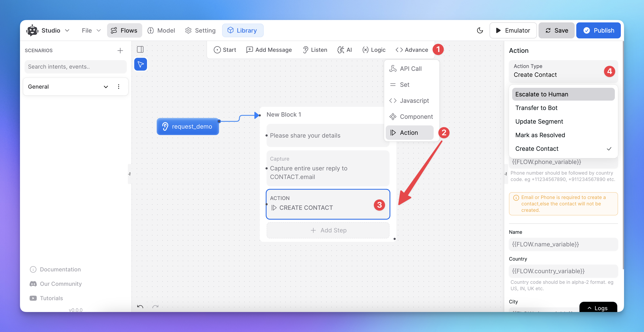This screenshot has width=644, height=332.
Task: Open the Tutorials link
Action: pos(46,298)
